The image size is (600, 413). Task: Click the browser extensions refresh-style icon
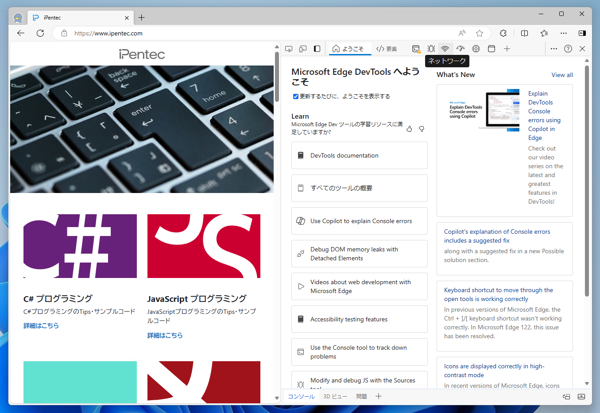pos(503,33)
